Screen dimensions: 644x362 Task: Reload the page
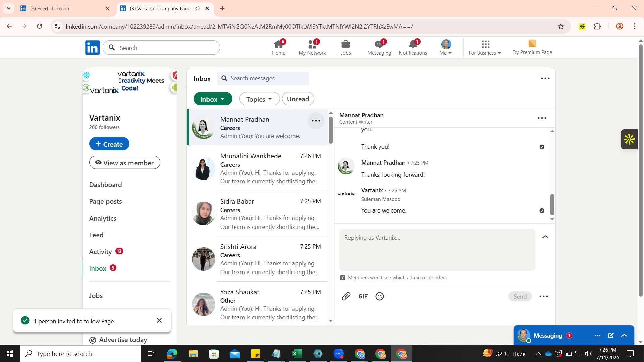pos(40,26)
